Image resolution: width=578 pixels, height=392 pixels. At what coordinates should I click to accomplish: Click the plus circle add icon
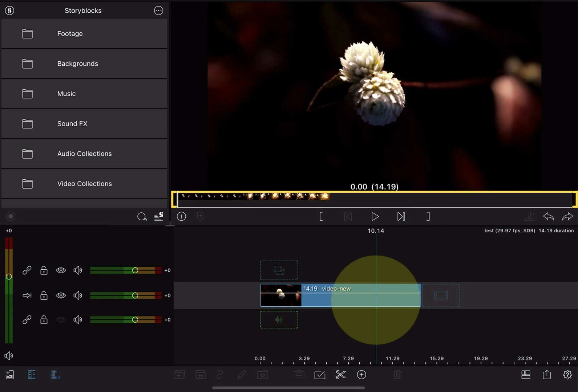[361, 375]
